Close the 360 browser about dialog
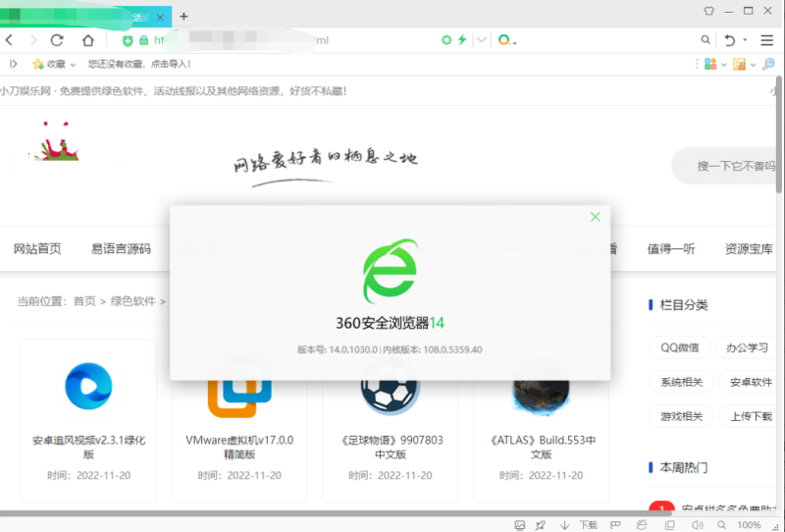Image resolution: width=785 pixels, height=532 pixels. (595, 217)
